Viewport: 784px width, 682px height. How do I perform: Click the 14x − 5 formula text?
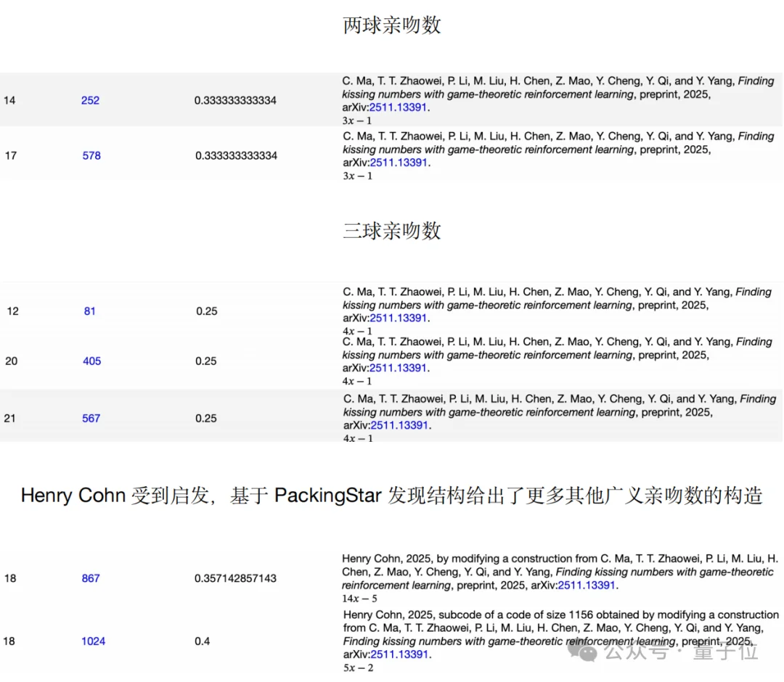pos(359,599)
